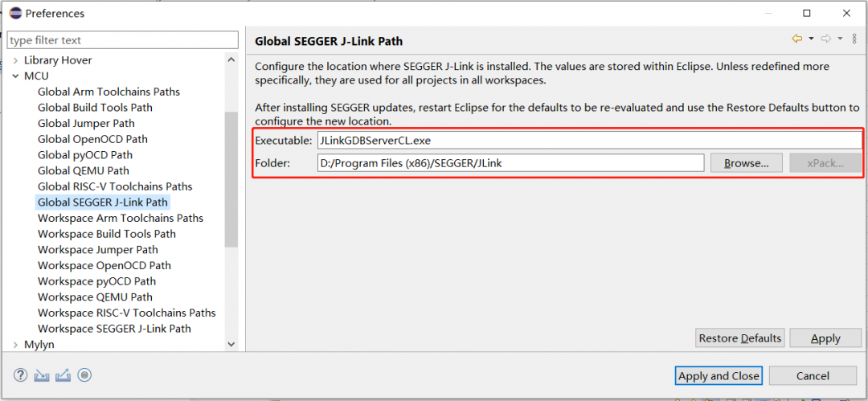
Task: Click the tree scrollbar down arrow
Action: 231,344
